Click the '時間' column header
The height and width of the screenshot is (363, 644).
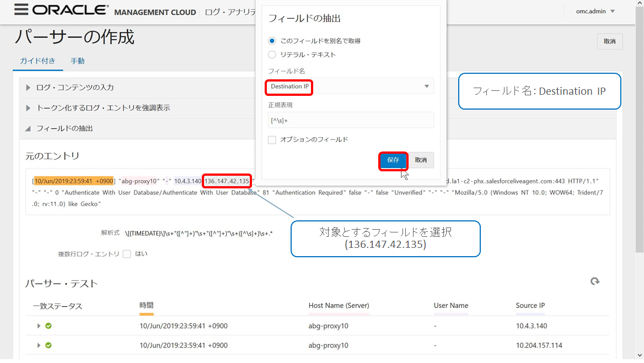click(x=146, y=306)
